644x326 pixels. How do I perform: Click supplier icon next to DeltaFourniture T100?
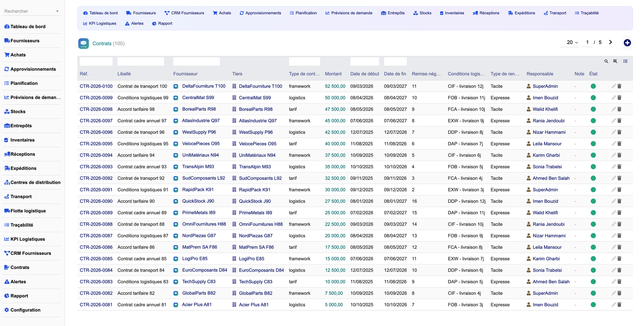tap(176, 86)
